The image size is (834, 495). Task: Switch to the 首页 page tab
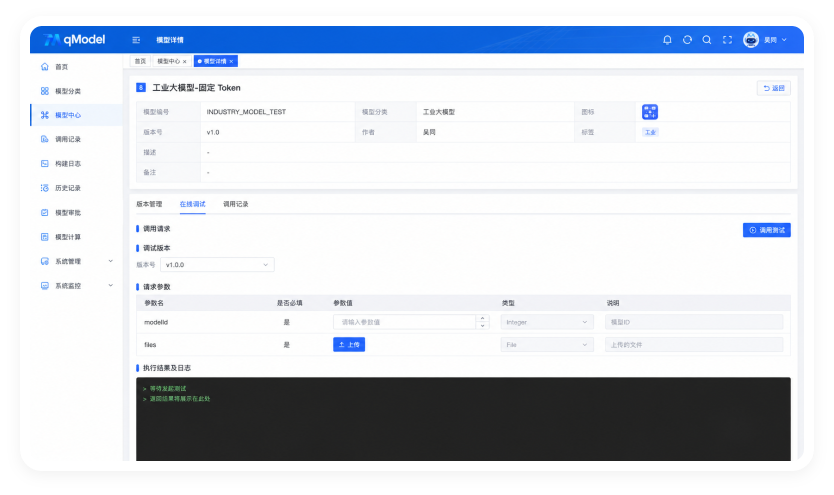click(140, 62)
